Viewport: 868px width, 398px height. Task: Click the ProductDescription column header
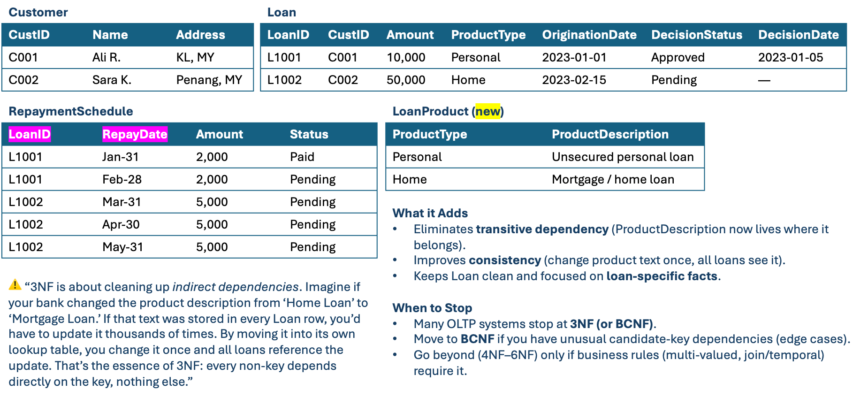[x=610, y=134]
